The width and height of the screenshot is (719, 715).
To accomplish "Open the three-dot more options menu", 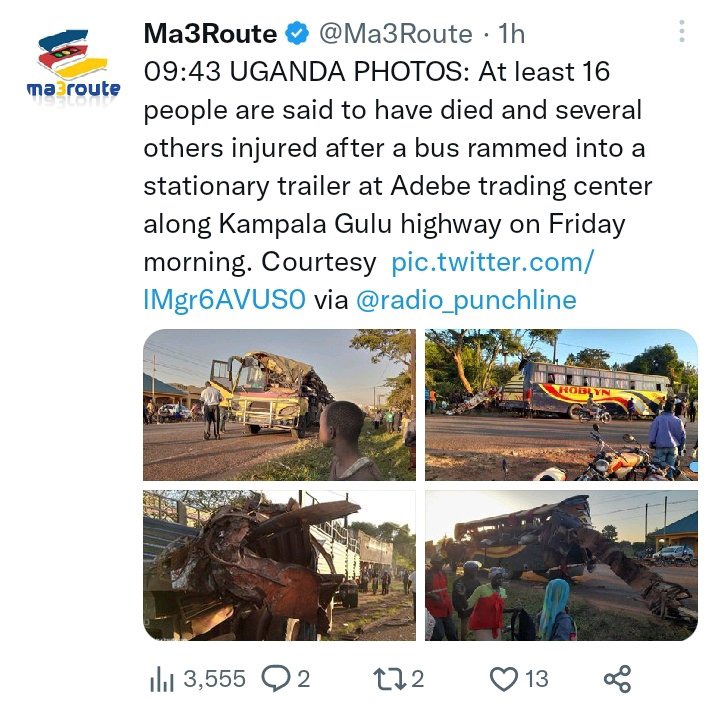I will tap(682, 32).
